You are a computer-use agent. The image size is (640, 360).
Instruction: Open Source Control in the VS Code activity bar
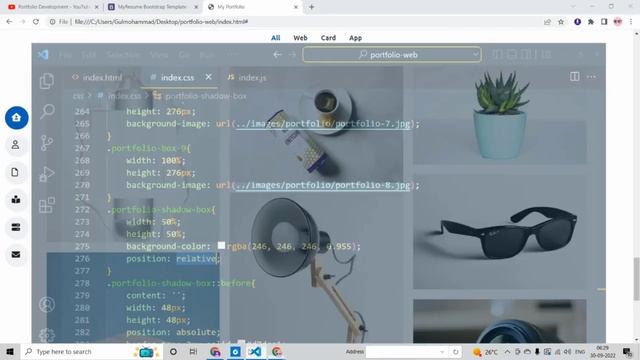point(47,143)
